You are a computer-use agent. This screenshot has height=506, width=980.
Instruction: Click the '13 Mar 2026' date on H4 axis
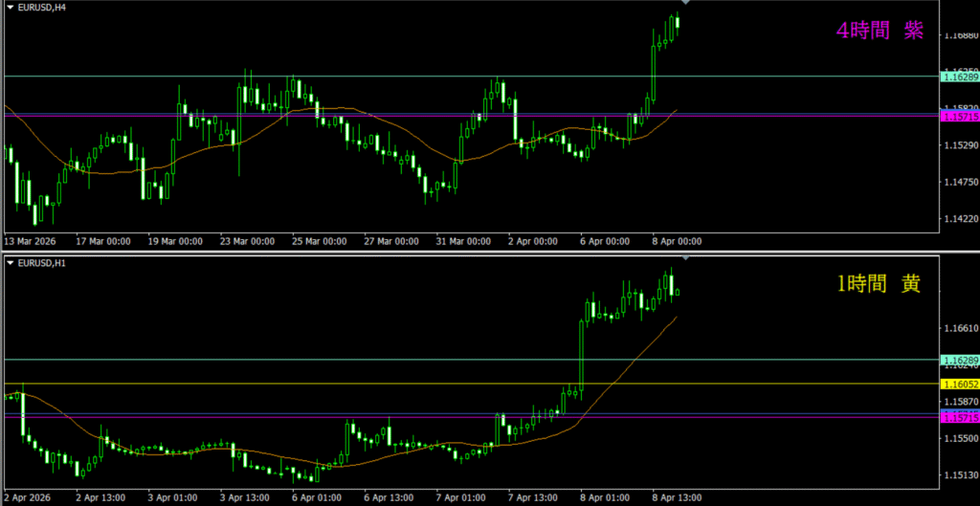tap(33, 241)
